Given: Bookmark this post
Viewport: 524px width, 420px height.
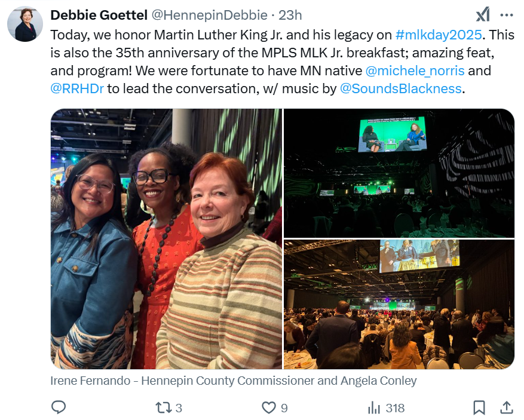Looking at the screenshot, I should point(479,407).
